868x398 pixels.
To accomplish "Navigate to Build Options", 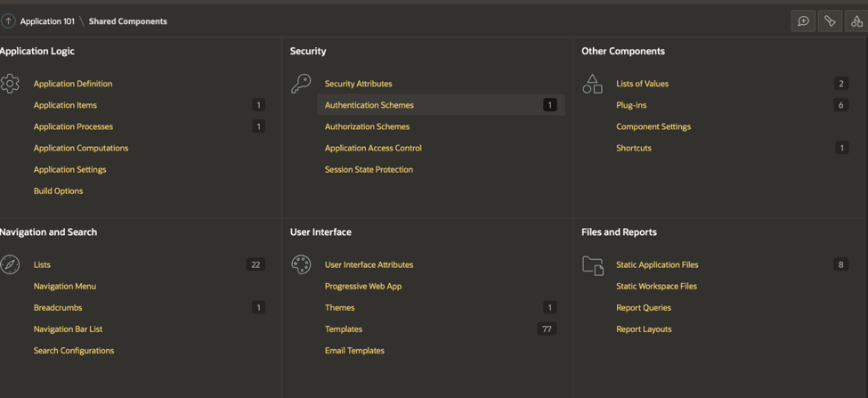I will [x=58, y=191].
